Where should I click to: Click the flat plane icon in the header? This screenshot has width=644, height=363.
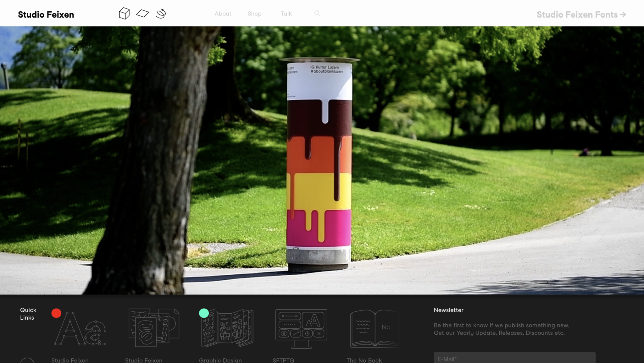click(x=142, y=14)
